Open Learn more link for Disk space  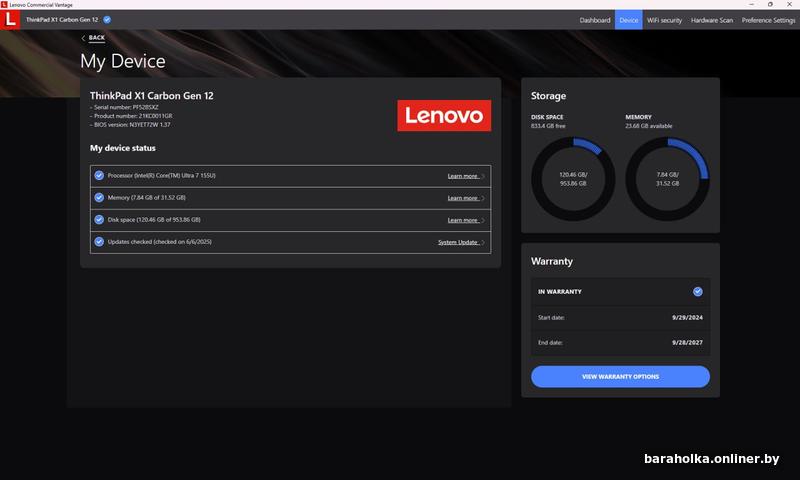click(x=463, y=220)
